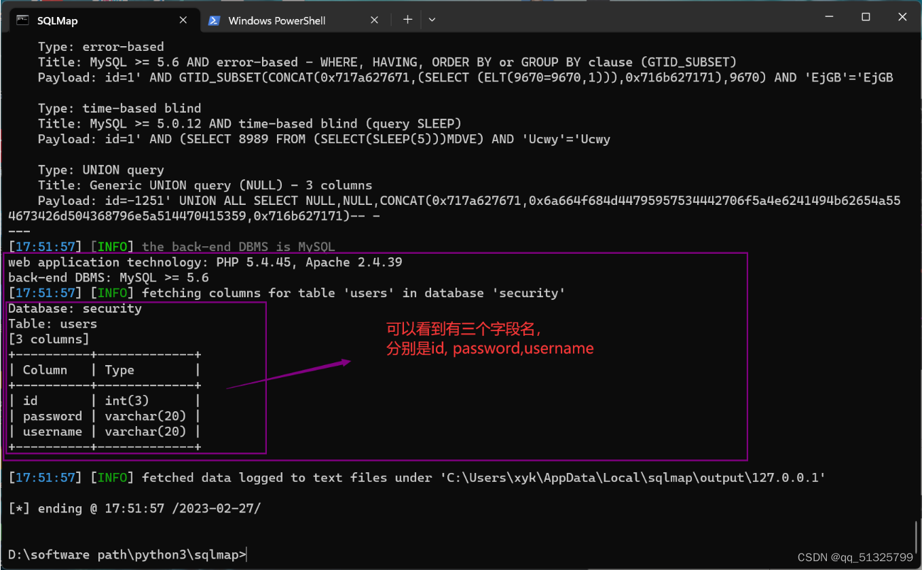Click the 'username' column cell

pos(53,432)
